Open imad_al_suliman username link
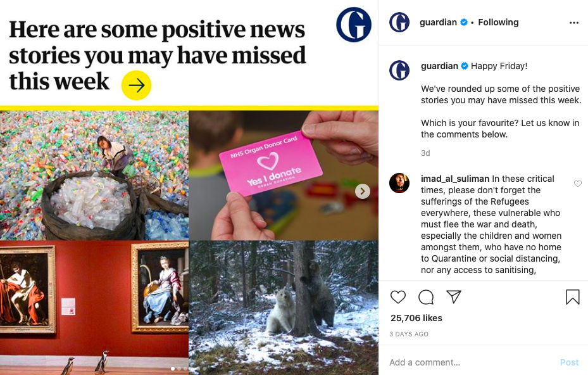 click(455, 179)
